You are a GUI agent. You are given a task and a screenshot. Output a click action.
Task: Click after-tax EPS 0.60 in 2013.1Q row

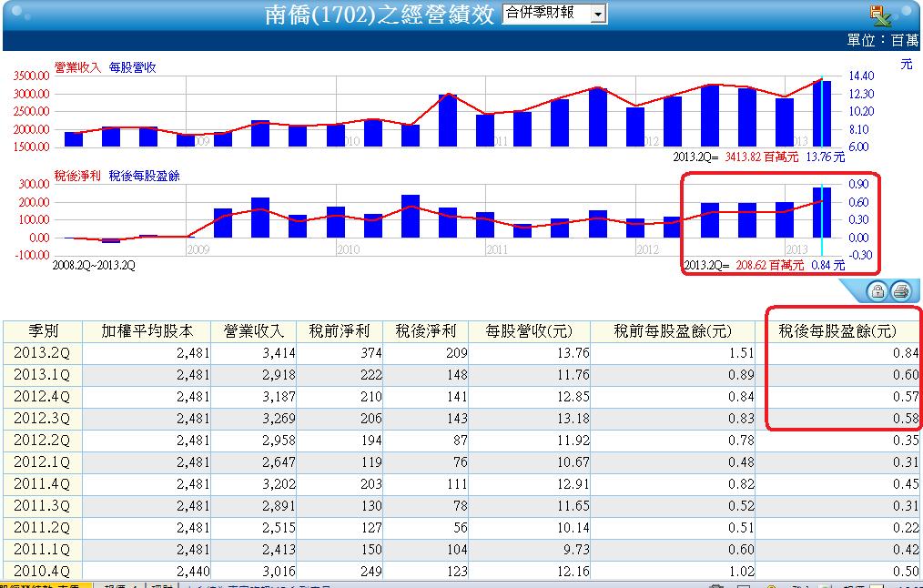pos(906,375)
